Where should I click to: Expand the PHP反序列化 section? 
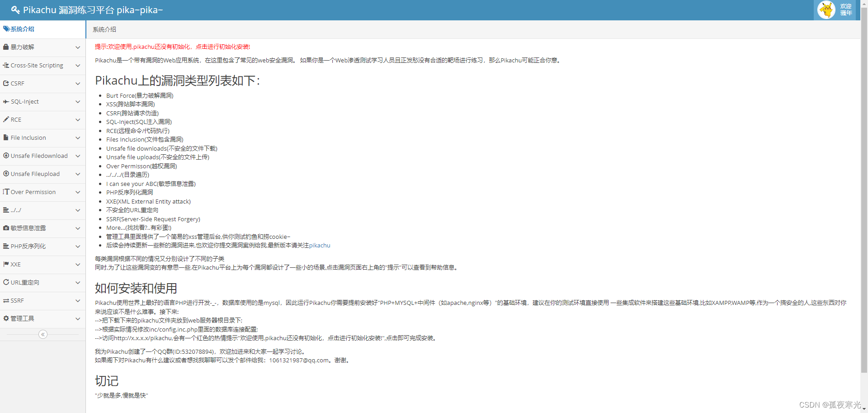click(77, 246)
